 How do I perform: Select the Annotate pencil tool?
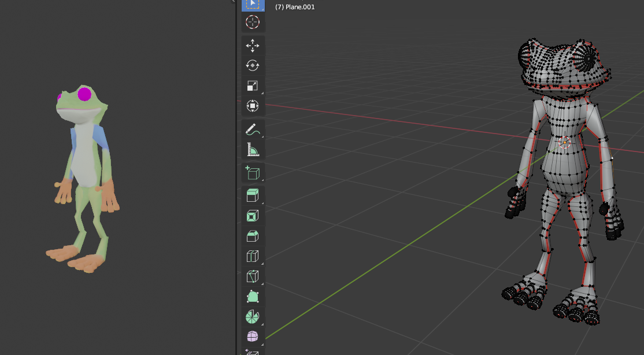(x=253, y=130)
